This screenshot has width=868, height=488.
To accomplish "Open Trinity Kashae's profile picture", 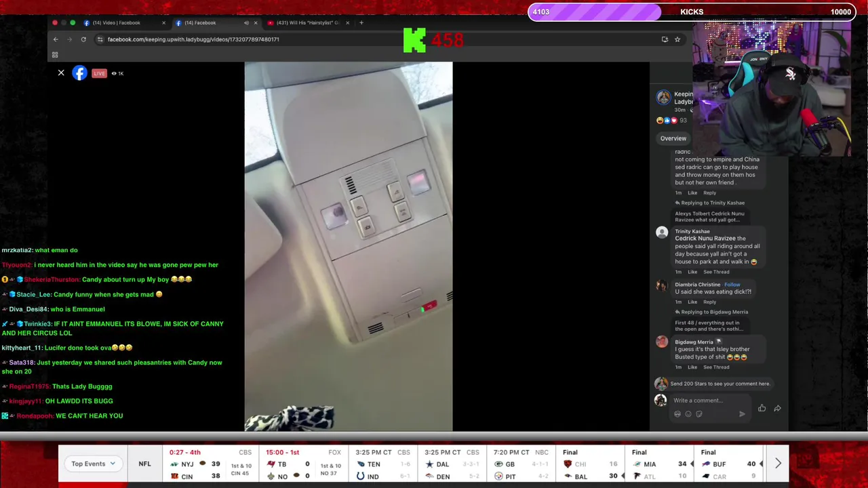I will (x=662, y=232).
